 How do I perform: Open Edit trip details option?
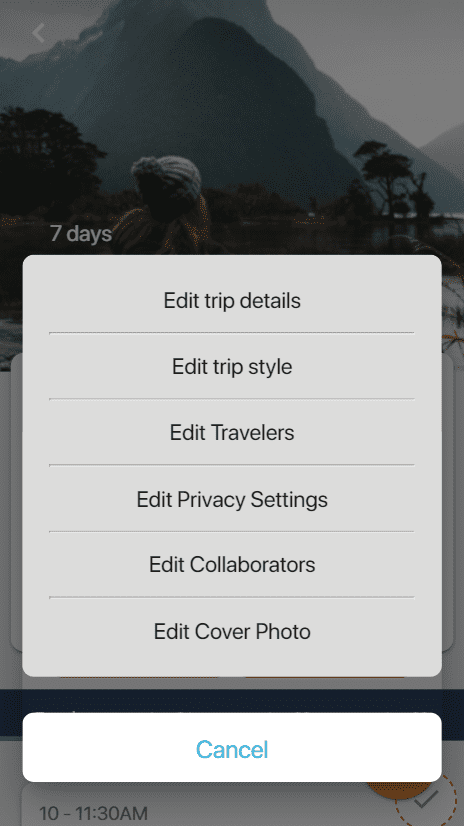[x=232, y=300]
